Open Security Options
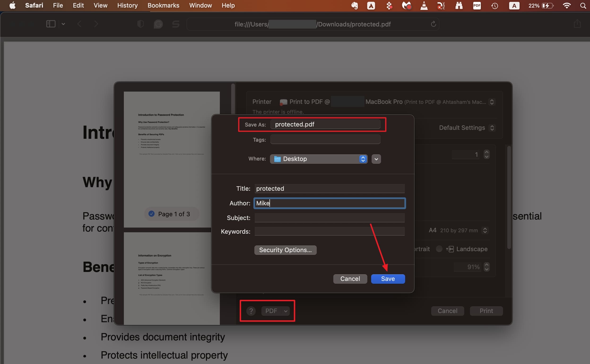Image resolution: width=590 pixels, height=364 pixels. (285, 250)
